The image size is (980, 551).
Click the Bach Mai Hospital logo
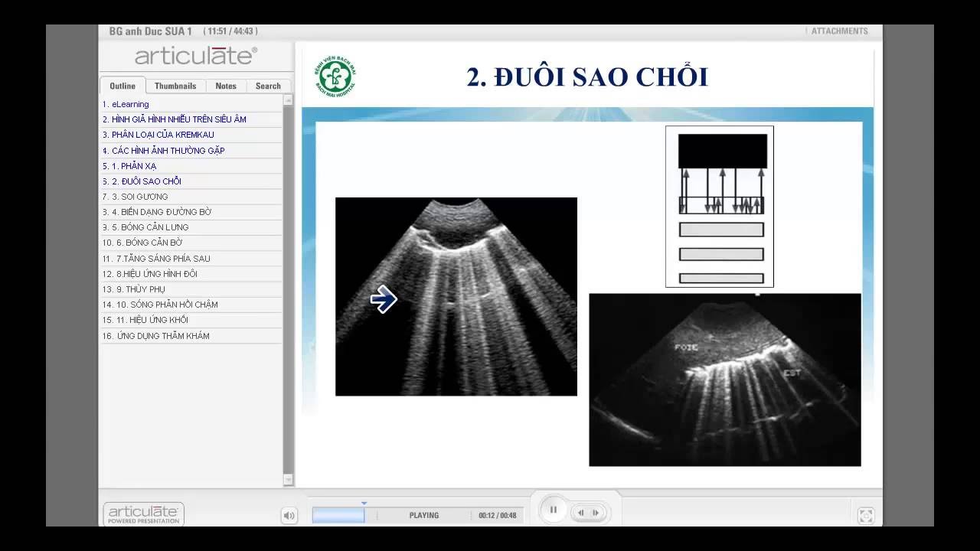pyautogui.click(x=335, y=76)
